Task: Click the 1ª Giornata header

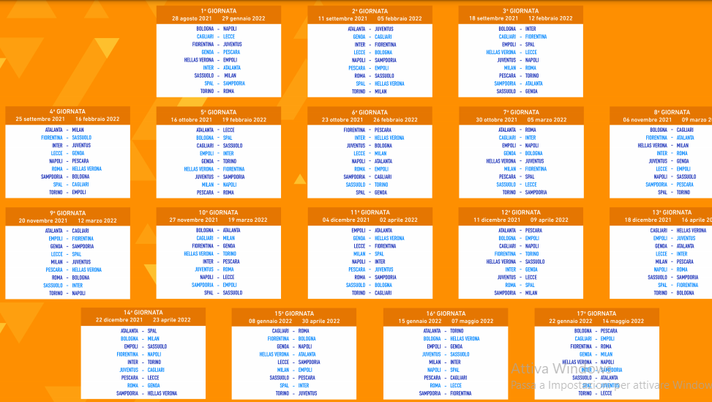Action: (218, 11)
